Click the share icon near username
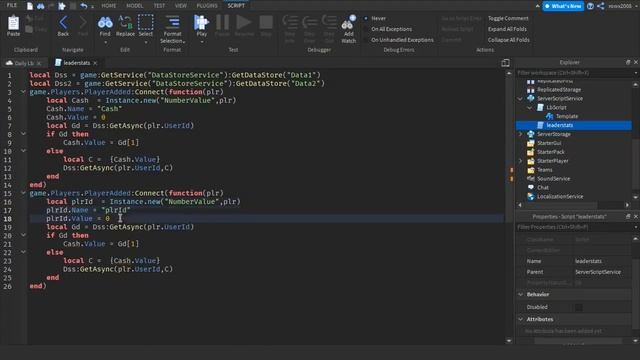 [601, 6]
